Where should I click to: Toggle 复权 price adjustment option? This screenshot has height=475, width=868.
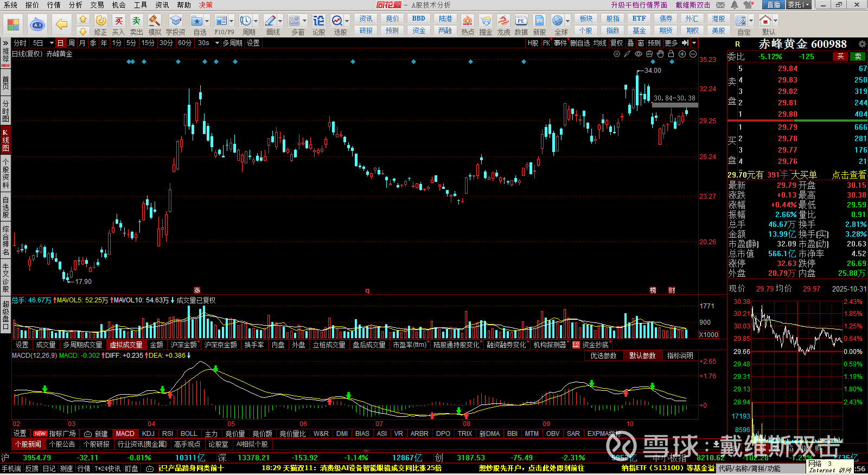coord(616,43)
